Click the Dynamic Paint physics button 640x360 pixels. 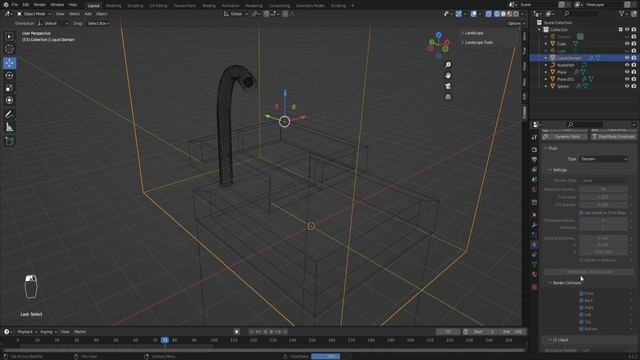coord(564,137)
